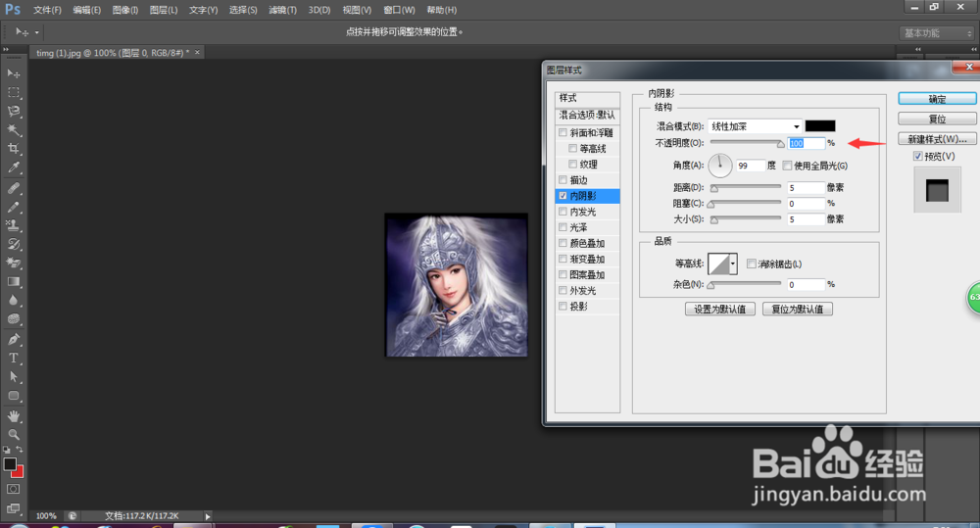Click the 不透明度 slider
The image size is (980, 528).
(746, 143)
